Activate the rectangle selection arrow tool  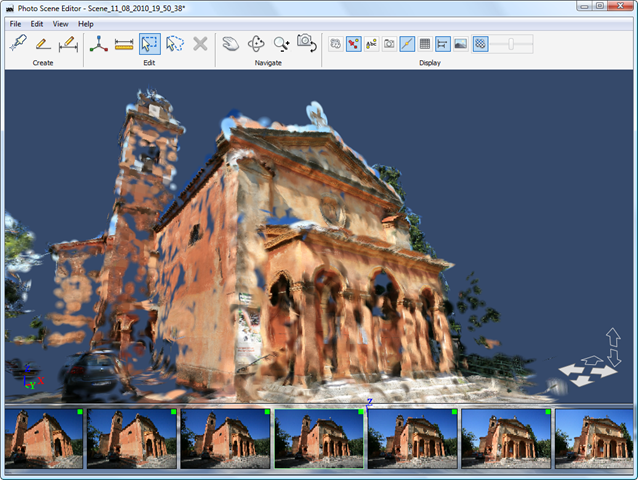(149, 43)
